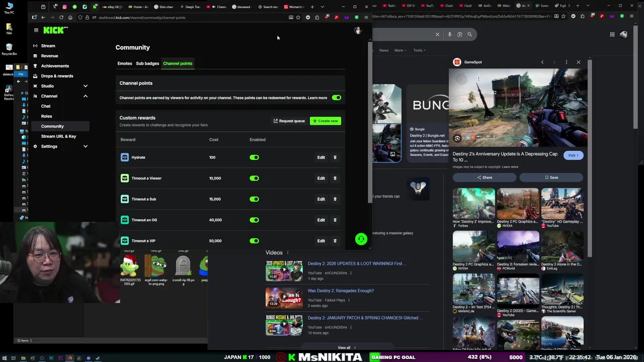Click the Create new reward button
This screenshot has height=362, width=644.
pyautogui.click(x=326, y=121)
